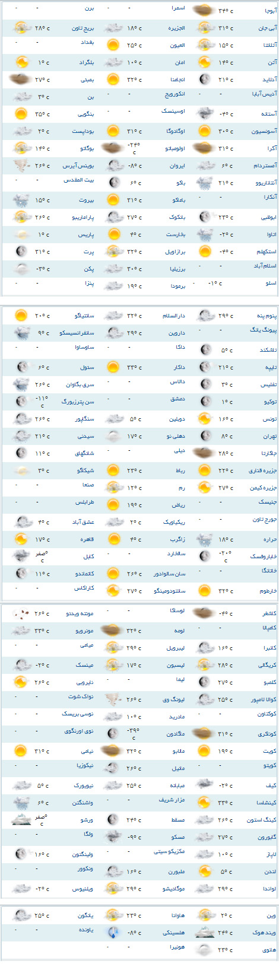This screenshot has width=279, height=980.
Task: Click the sunny icon beside بنگویی
Action: (x=21, y=114)
